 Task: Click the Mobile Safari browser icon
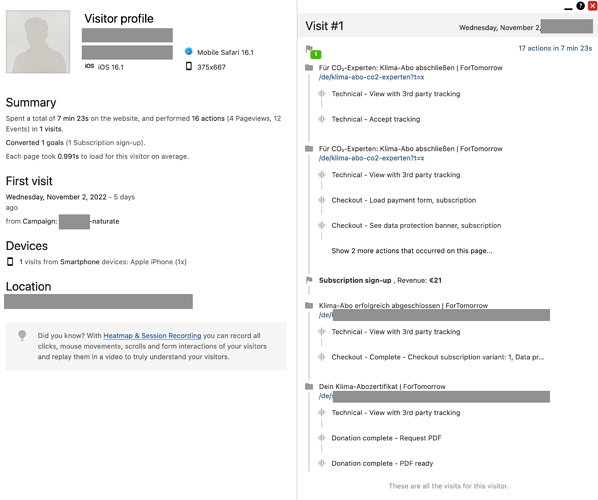pos(188,51)
